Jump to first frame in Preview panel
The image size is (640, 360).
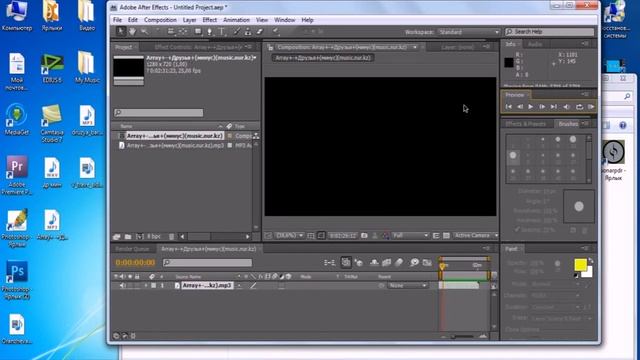(x=509, y=107)
